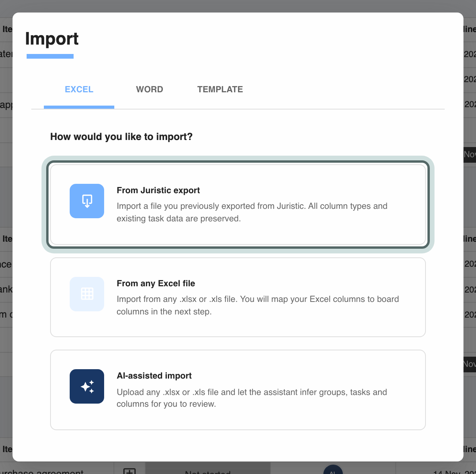Click the description about previously exported file
This screenshot has height=474, width=476.
[x=252, y=212]
